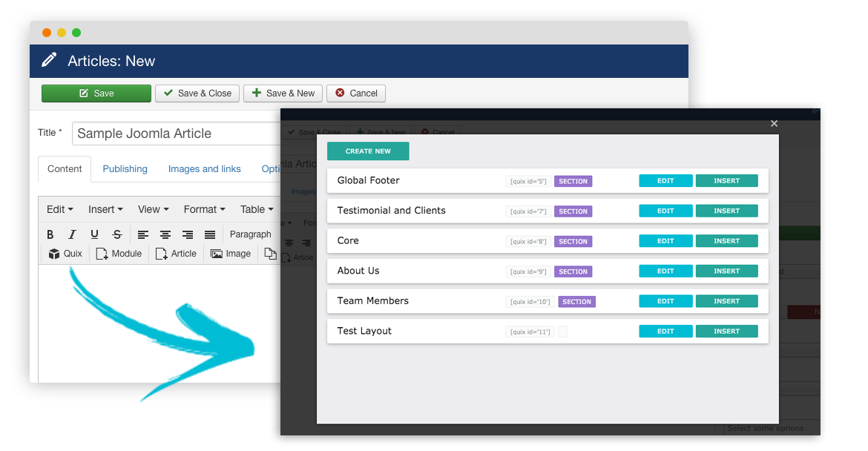Align text to the right
The width and height of the screenshot is (868, 451).
click(x=188, y=234)
